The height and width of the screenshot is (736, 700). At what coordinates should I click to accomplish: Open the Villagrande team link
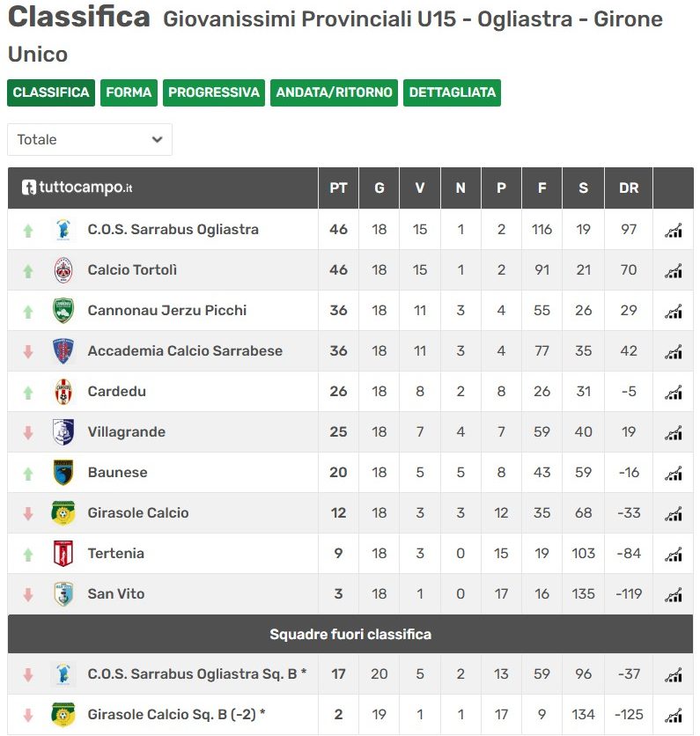coord(127,432)
